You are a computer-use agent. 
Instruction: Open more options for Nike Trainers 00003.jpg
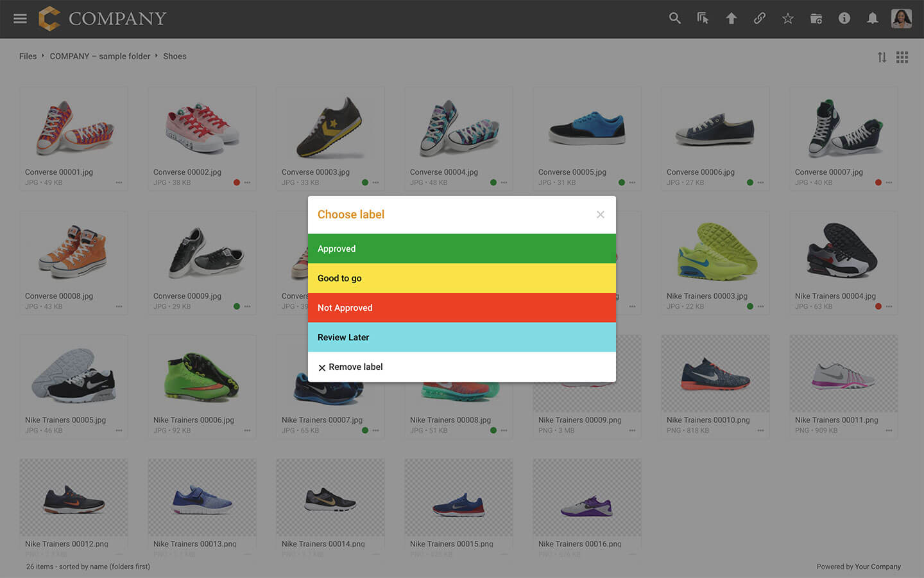tap(760, 306)
